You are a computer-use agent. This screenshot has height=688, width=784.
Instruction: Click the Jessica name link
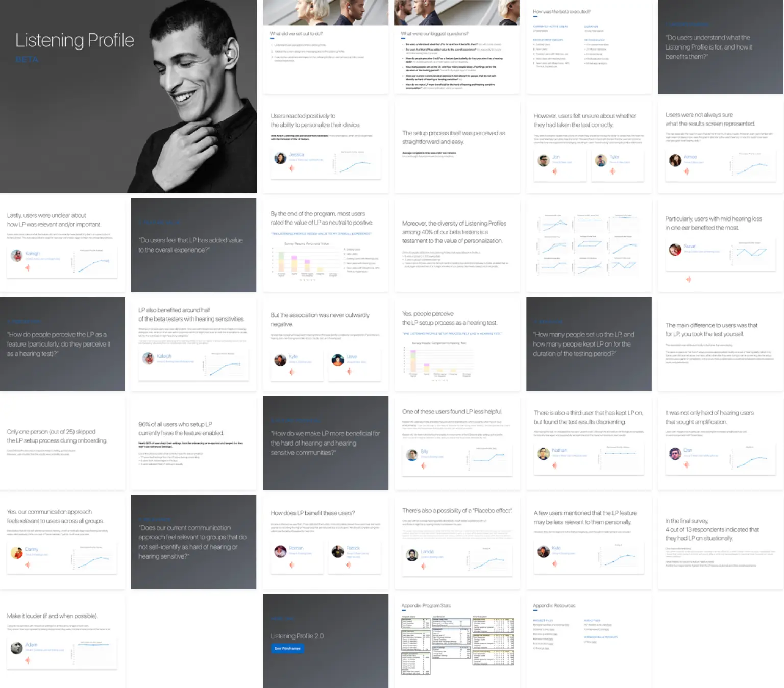pos(297,154)
